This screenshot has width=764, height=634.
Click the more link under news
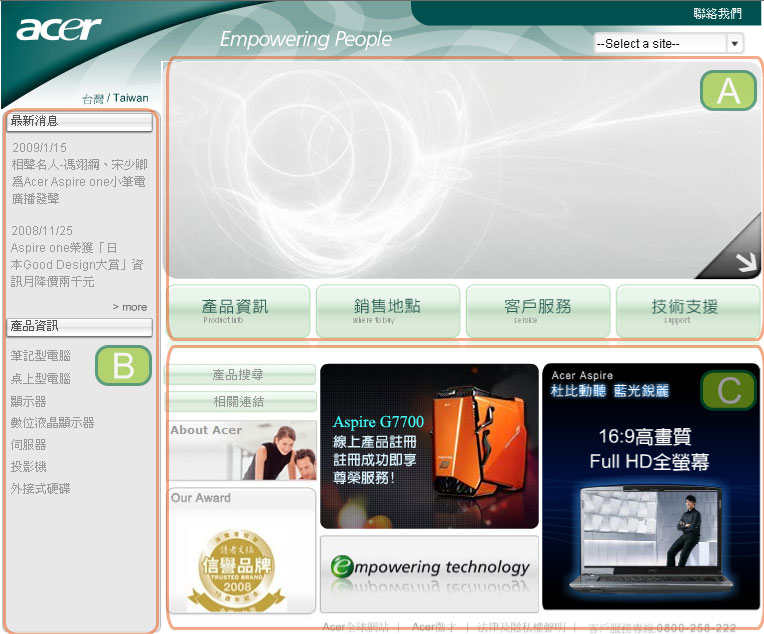pos(130,307)
